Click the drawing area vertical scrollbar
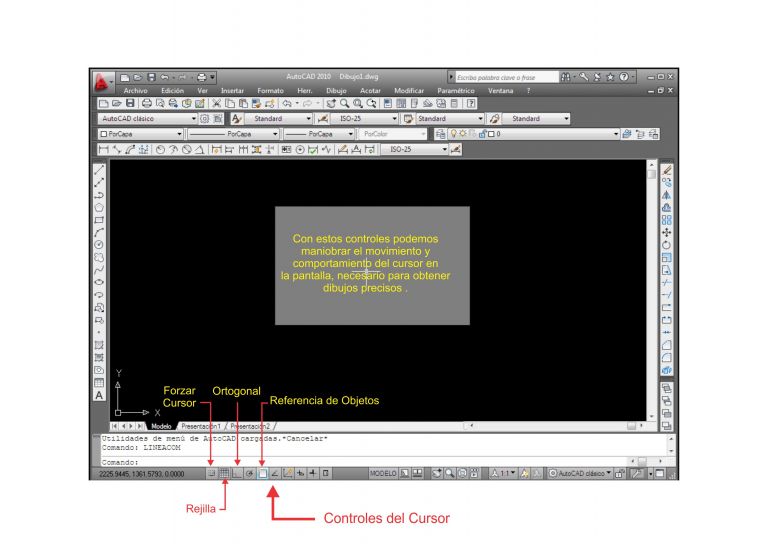Screen dimensions: 770x544 click(652, 291)
